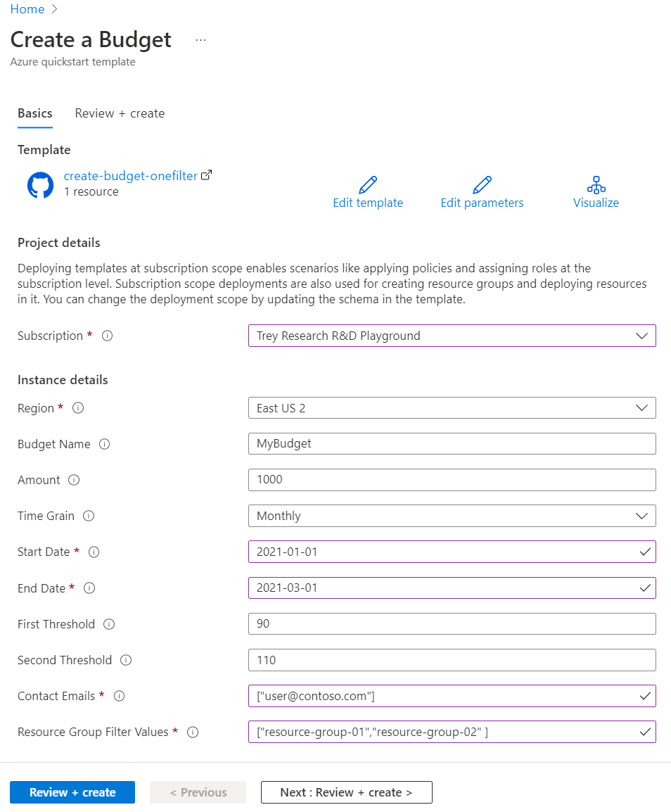The width and height of the screenshot is (671, 812).
Task: Click the info icon next to Second Threshold
Action: coord(126,661)
